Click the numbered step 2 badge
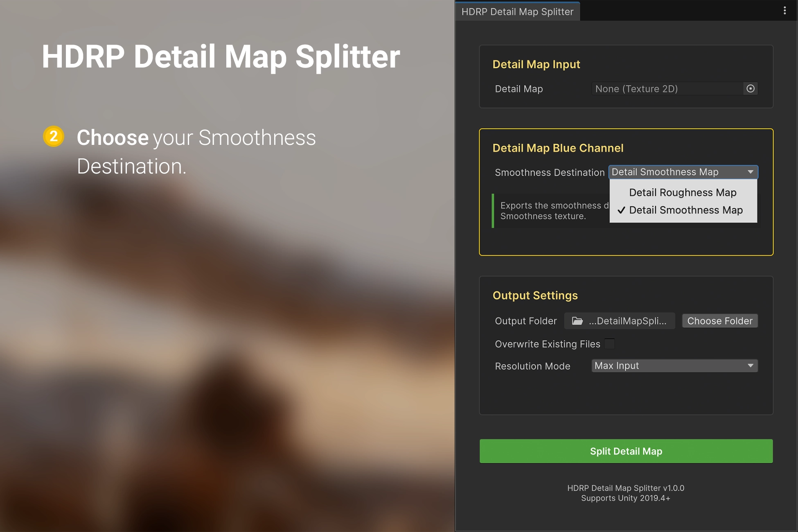 pos(54,137)
